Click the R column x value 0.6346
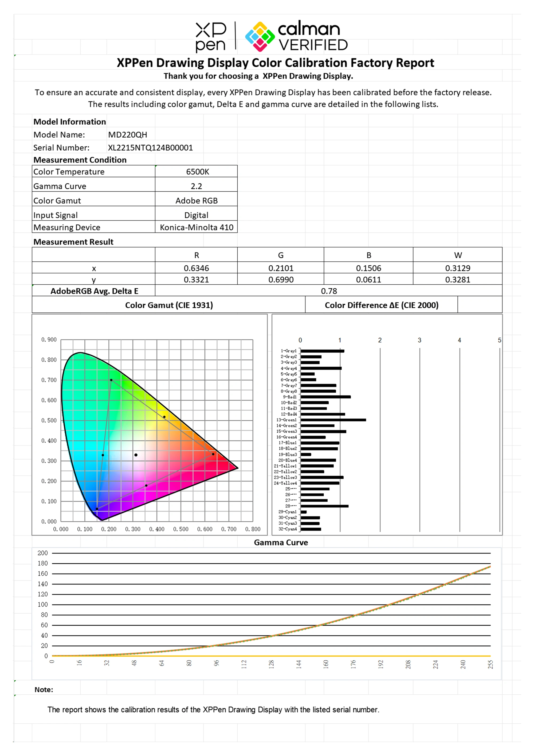This screenshot has height=756, width=534. pyautogui.click(x=197, y=268)
